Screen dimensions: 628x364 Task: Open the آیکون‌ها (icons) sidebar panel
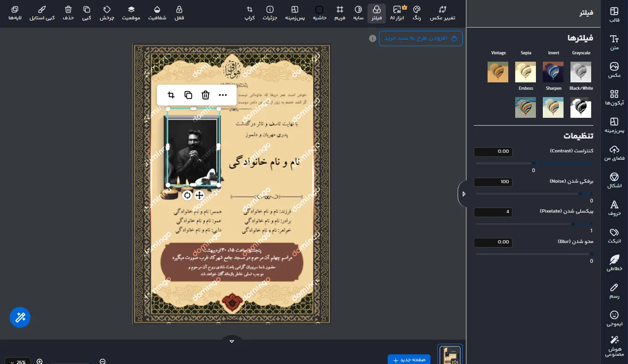pos(614,97)
